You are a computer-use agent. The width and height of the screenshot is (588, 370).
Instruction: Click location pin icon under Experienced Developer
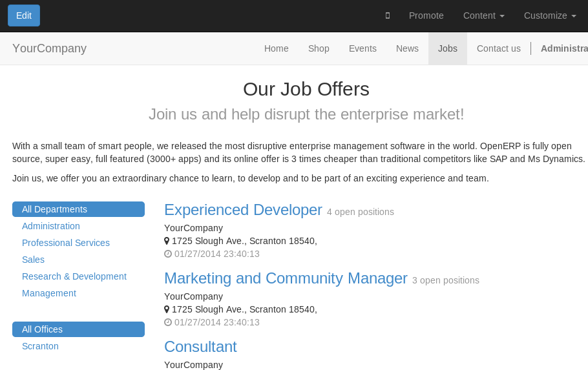[167, 241]
